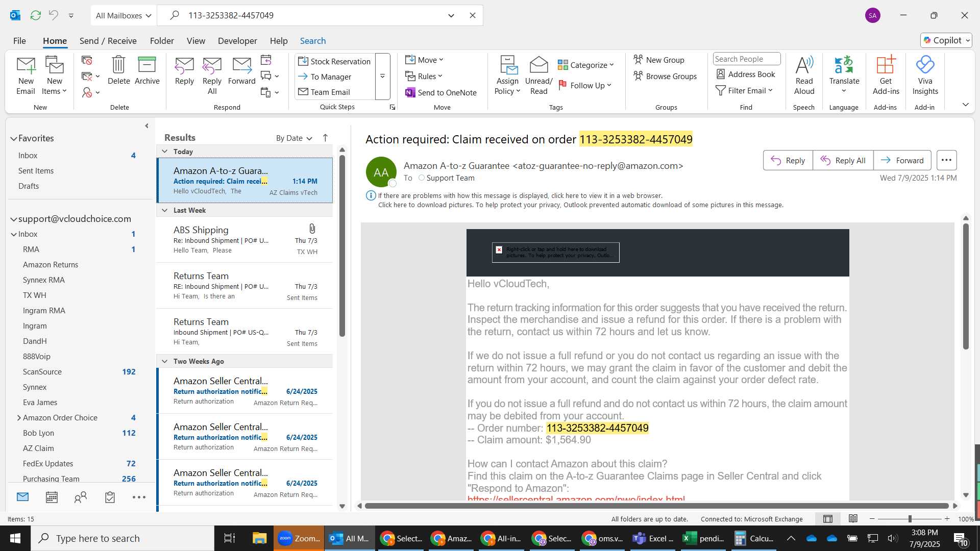Adjust the zoom slider in status bar
This screenshot has width=980, height=551.
tap(910, 519)
